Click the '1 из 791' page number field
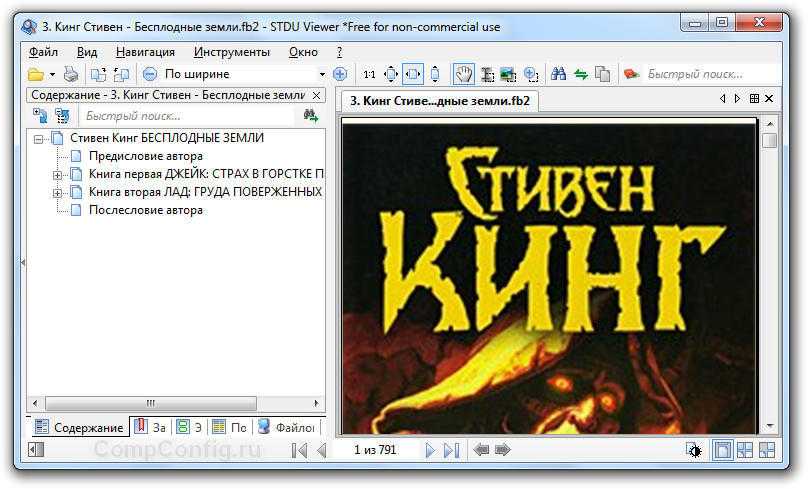Viewport: 808px width, 489px height. coord(376,450)
